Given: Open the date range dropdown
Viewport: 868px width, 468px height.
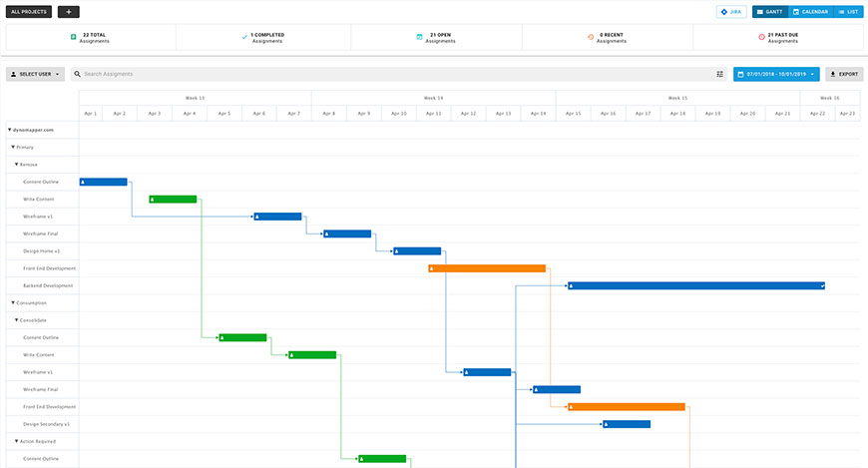Looking at the screenshot, I should pos(776,74).
